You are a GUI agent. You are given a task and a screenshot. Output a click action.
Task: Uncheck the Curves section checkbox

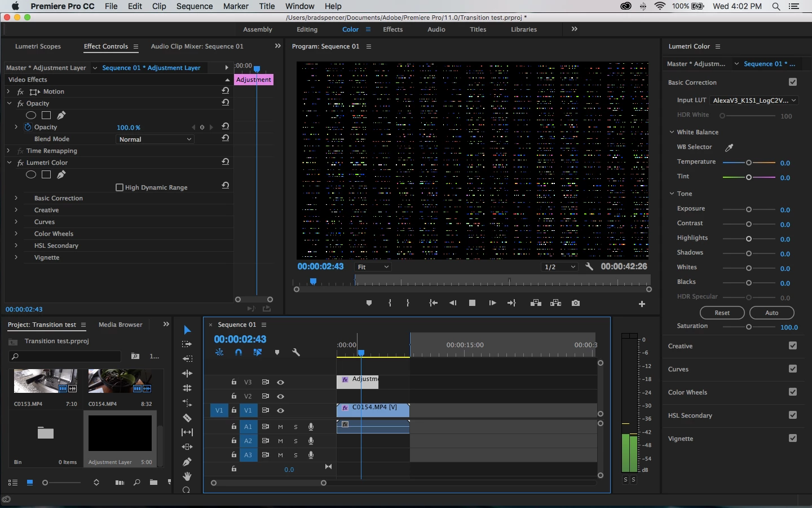(793, 369)
